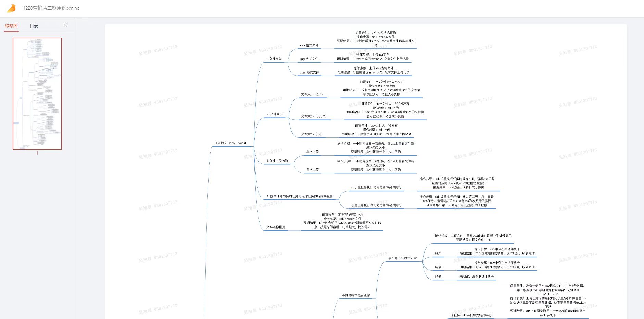This screenshot has width=644, height=319.
Task: Select the 2. 文件大小 node
Action: [275, 114]
